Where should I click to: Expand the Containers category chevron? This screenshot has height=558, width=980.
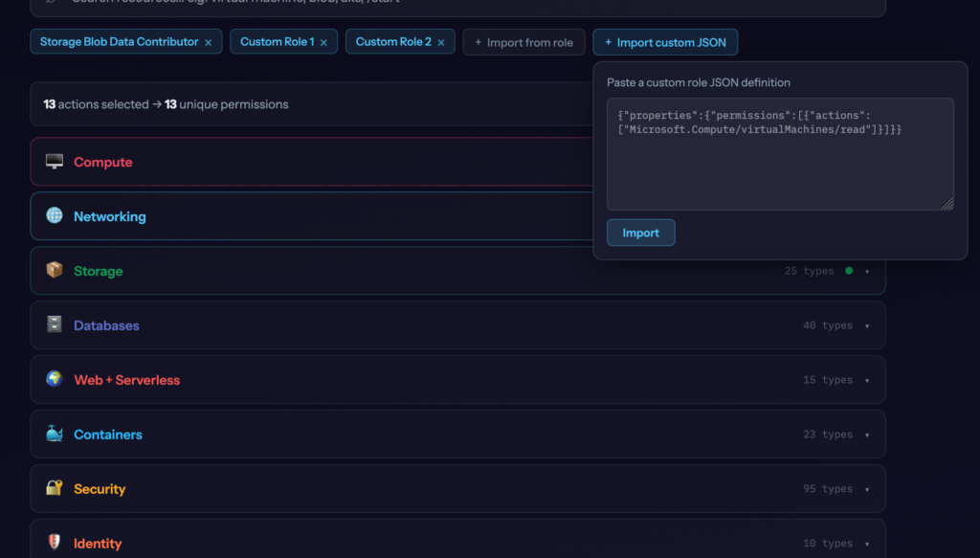pos(867,435)
